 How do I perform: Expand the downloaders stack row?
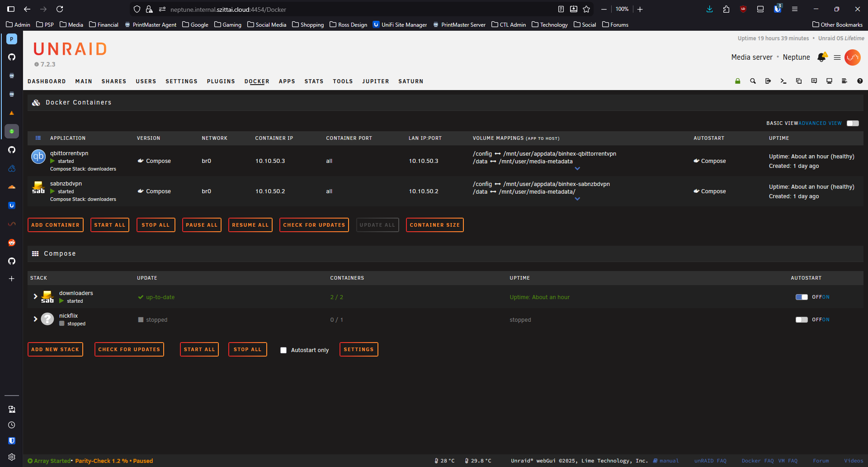pyautogui.click(x=35, y=296)
